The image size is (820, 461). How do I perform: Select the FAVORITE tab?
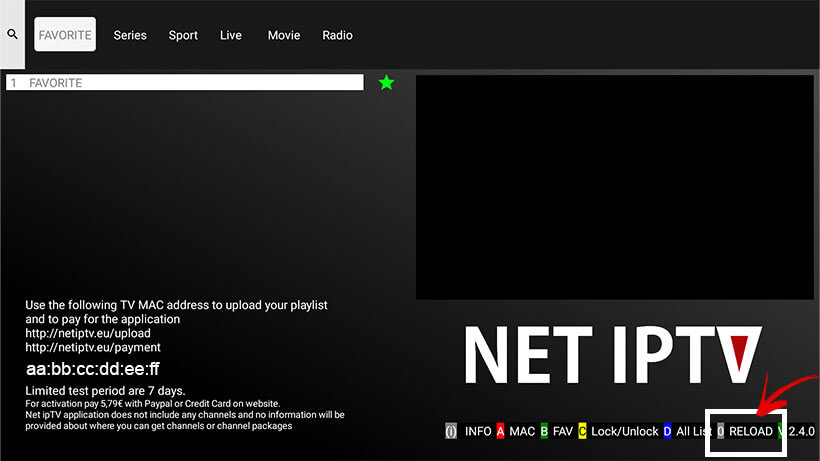(65, 35)
